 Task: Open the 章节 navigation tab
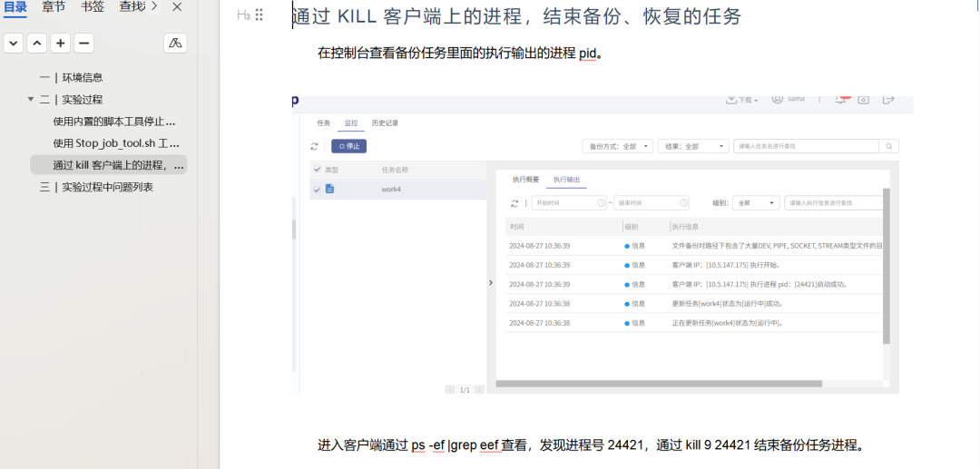tap(54, 7)
